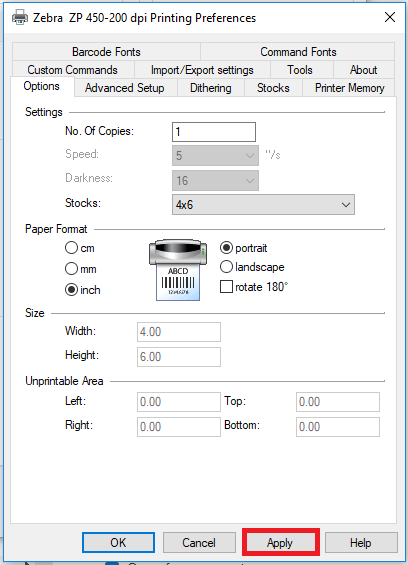Switch to the Printer Memory tab
This screenshot has height=565, width=408.
349,88
